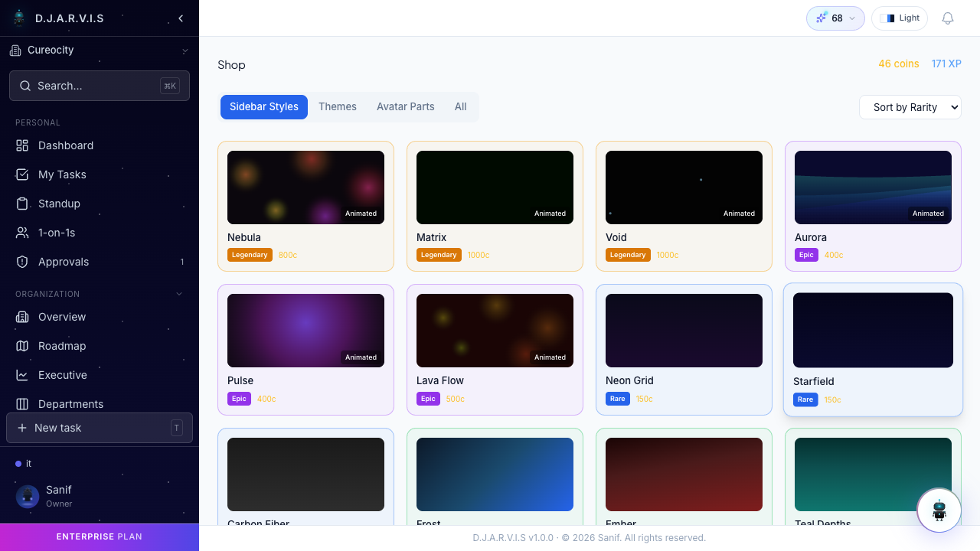
Task: Select the Teal Depths style preview
Action: [x=873, y=474]
